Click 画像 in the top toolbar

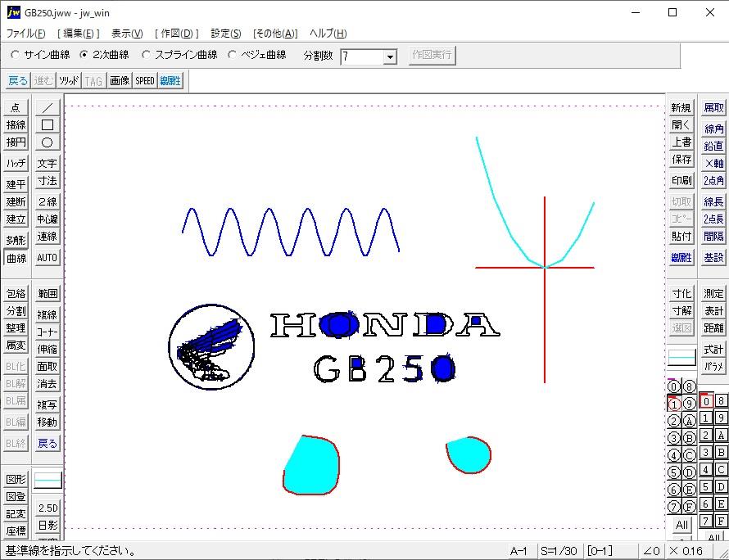click(120, 81)
